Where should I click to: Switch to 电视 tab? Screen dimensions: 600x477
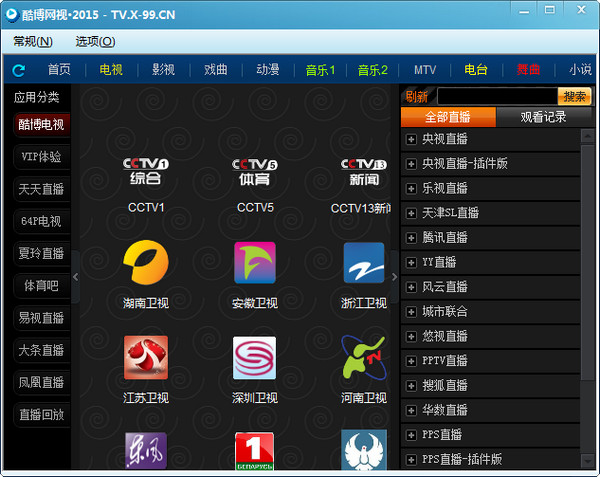tap(111, 70)
